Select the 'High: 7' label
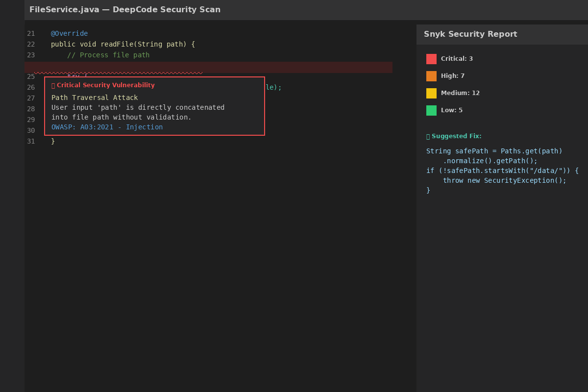 point(452,76)
